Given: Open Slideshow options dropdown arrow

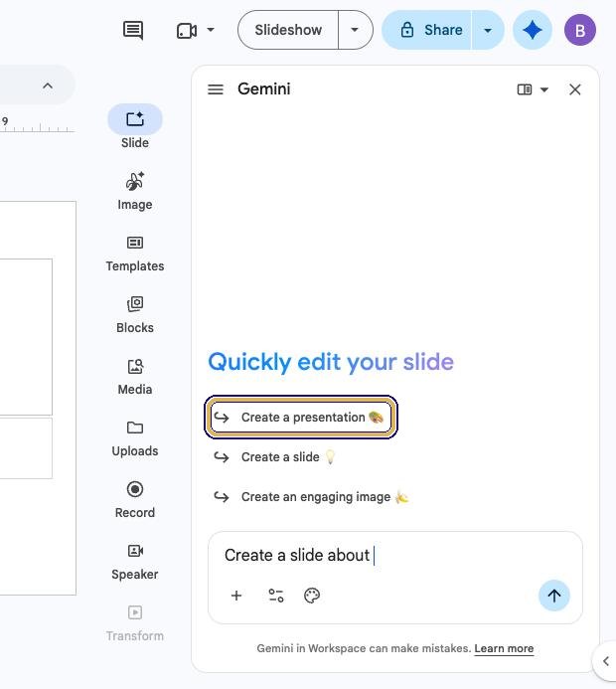Looking at the screenshot, I should [x=355, y=30].
